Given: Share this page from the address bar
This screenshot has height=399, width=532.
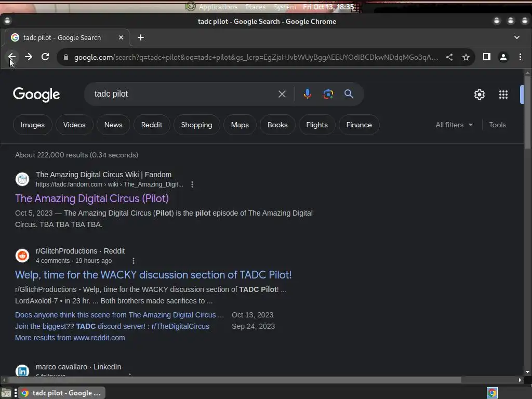Looking at the screenshot, I should (449, 57).
